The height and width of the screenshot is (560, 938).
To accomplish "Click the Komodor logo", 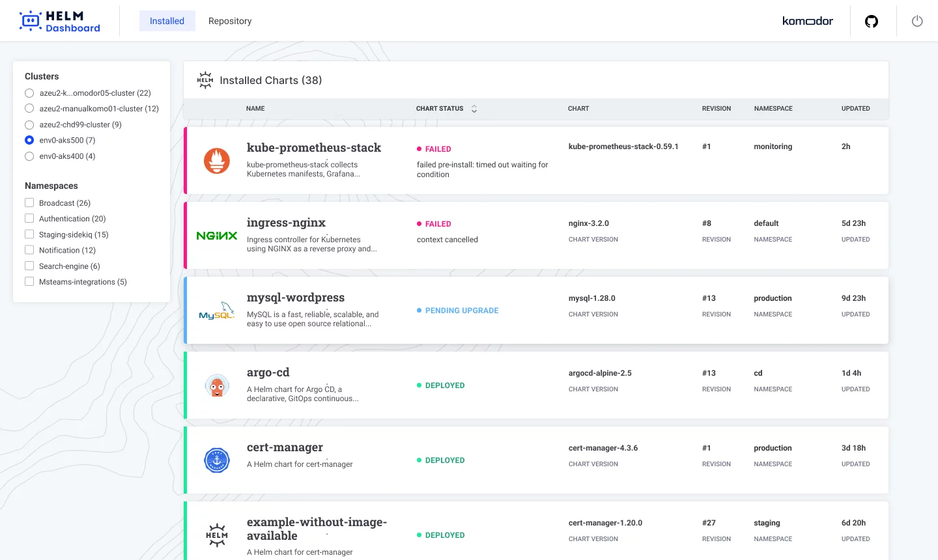I will point(808,21).
